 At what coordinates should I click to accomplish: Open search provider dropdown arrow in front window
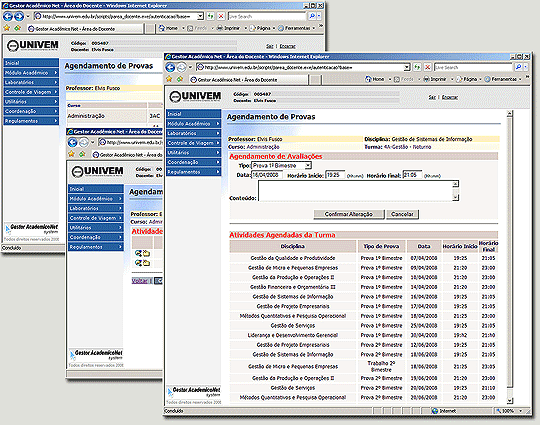526,67
